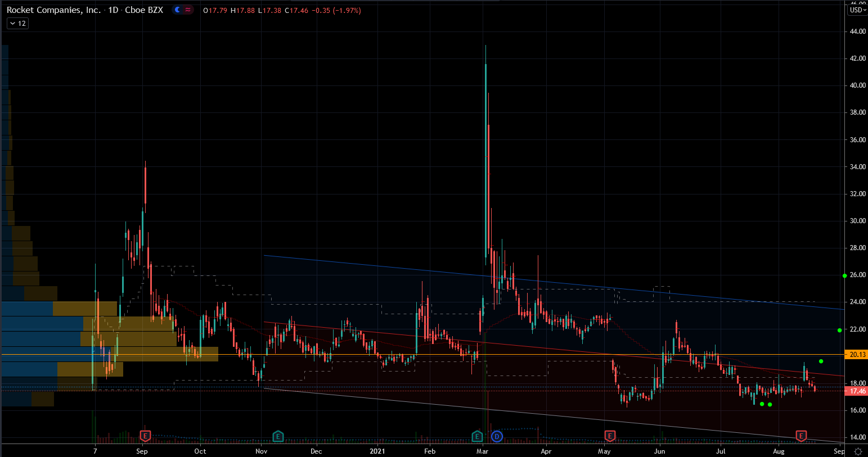Open the blue dividend D marker
This screenshot has height=457, width=868.
[497, 436]
